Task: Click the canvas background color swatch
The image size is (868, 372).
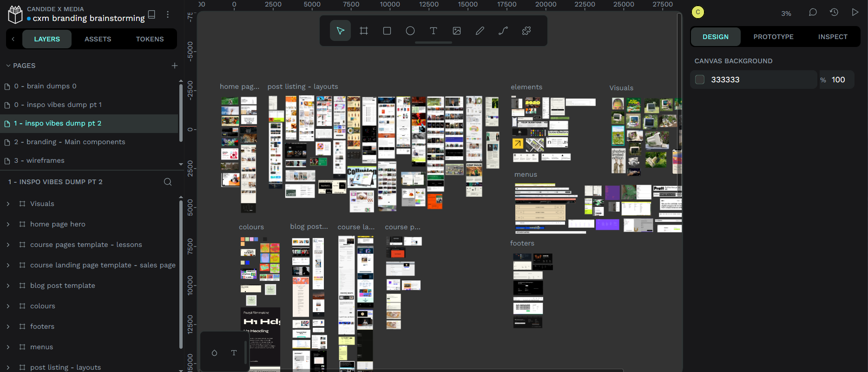Action: [x=700, y=80]
